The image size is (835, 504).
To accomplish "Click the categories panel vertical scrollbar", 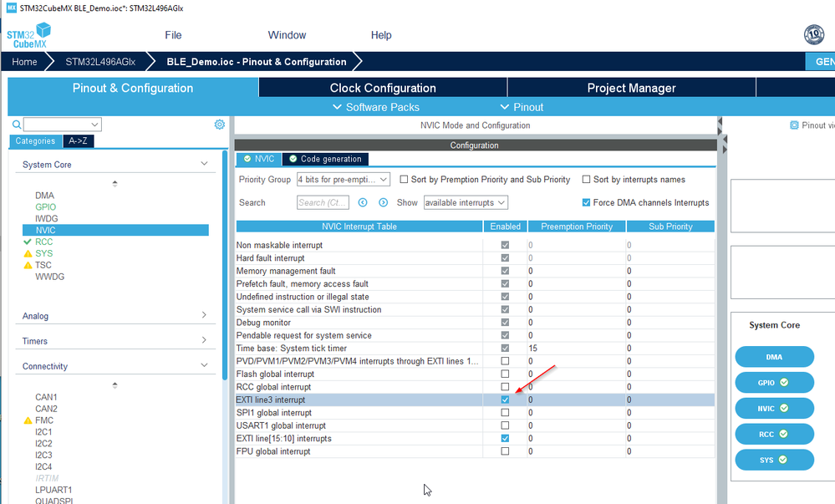I will (226, 265).
